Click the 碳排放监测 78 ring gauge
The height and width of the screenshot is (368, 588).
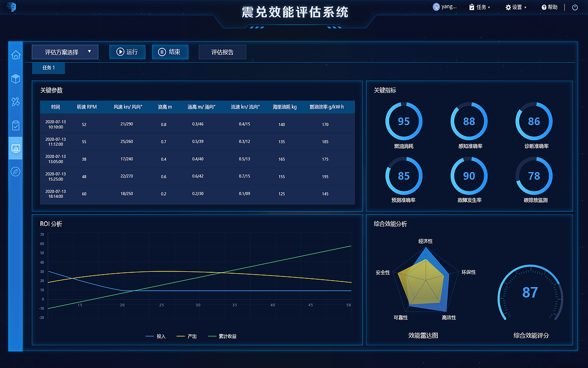tap(534, 176)
